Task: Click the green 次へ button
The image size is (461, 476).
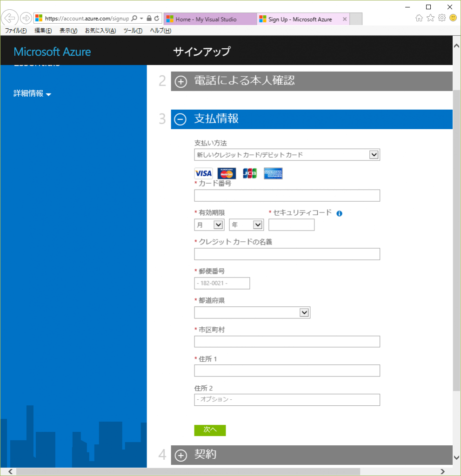Action: point(210,430)
